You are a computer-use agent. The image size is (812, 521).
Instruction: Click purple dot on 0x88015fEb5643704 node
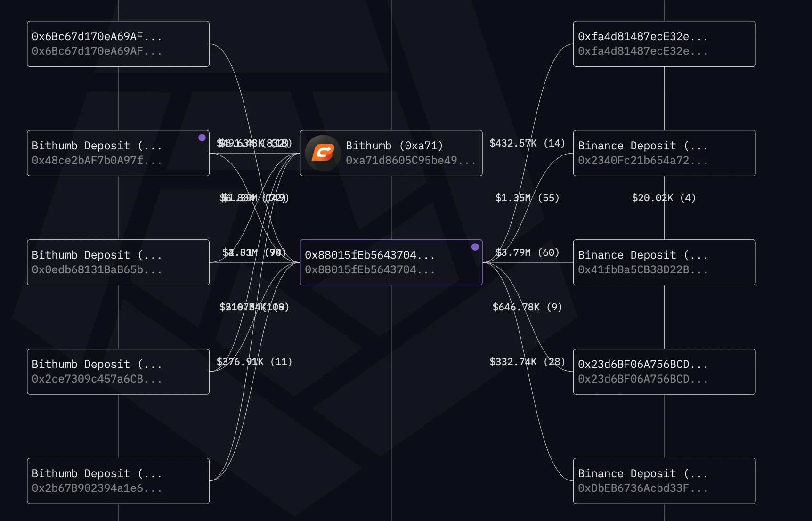point(475,247)
